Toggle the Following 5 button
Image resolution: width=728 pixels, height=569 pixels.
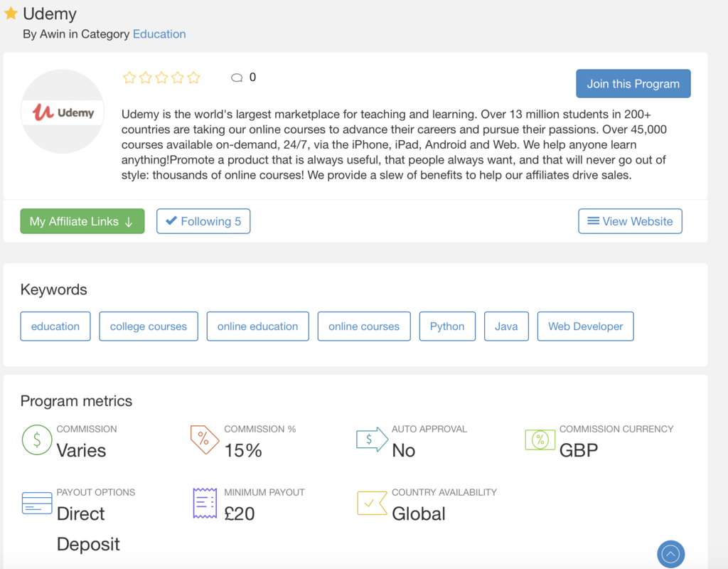[x=203, y=221]
